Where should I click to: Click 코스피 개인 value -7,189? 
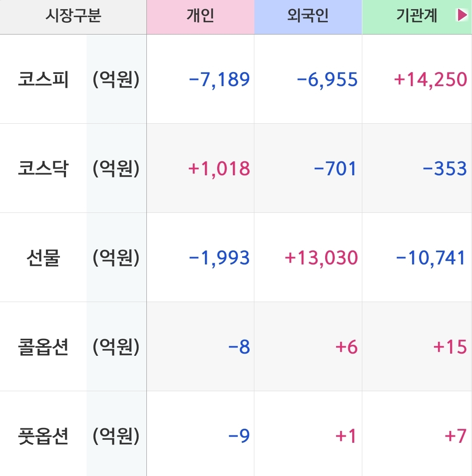[219, 80]
